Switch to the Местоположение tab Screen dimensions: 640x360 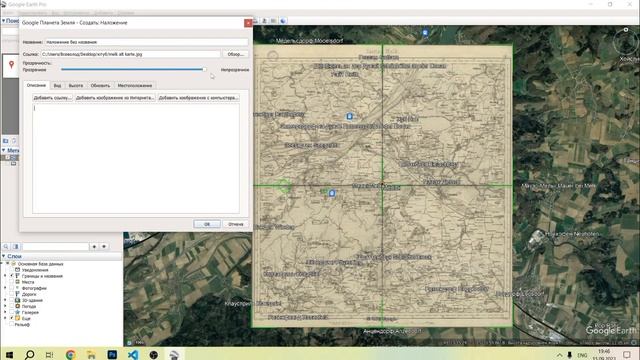pyautogui.click(x=135, y=86)
